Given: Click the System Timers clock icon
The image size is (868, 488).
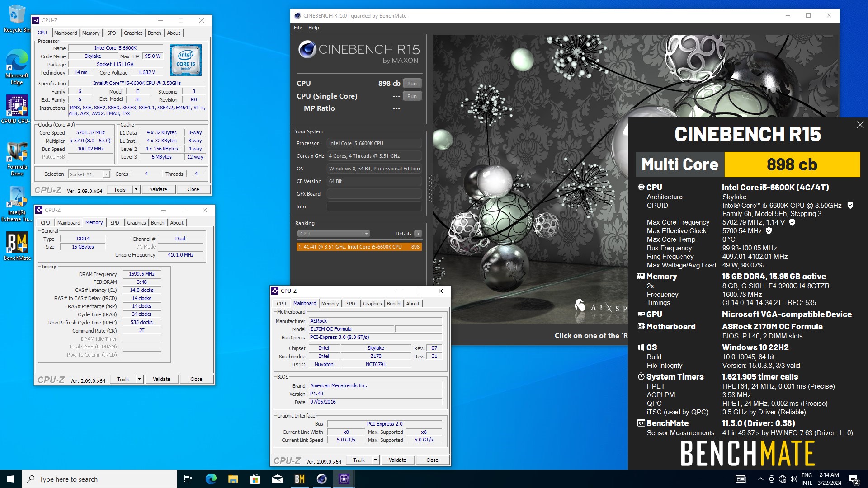Looking at the screenshot, I should [641, 376].
